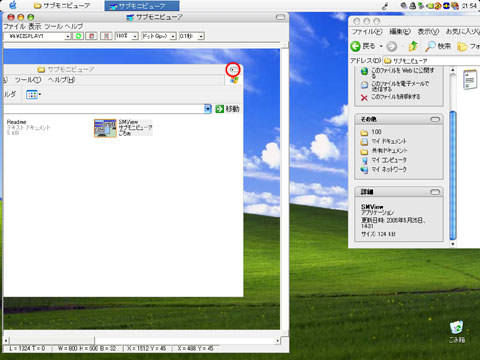Click the ツール(T) menu inside the mirrored window
Screen dimensions: 480x360
28,80
